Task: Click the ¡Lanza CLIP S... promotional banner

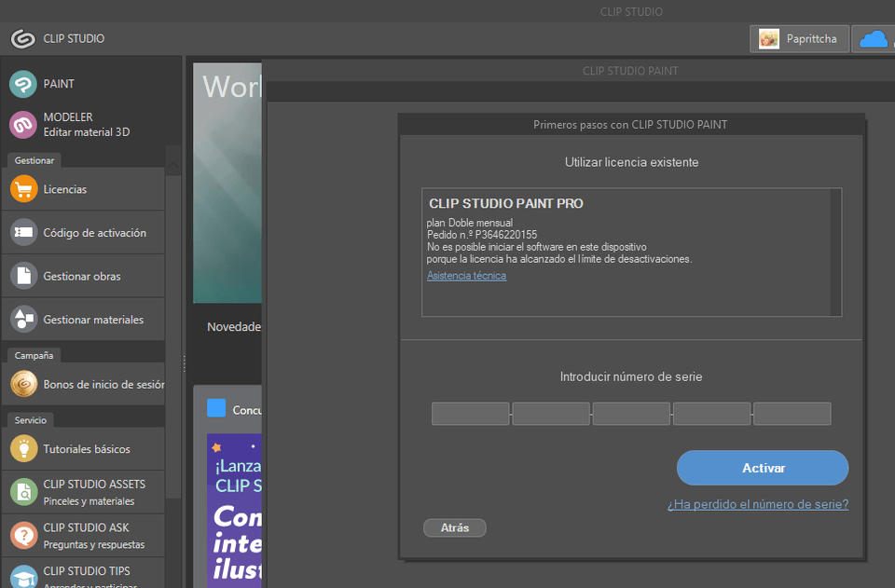Action: pyautogui.click(x=235, y=511)
